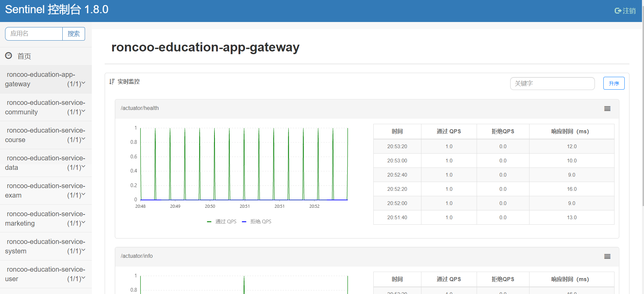Select roncoo-education-service-marketing app

pyautogui.click(x=46, y=219)
